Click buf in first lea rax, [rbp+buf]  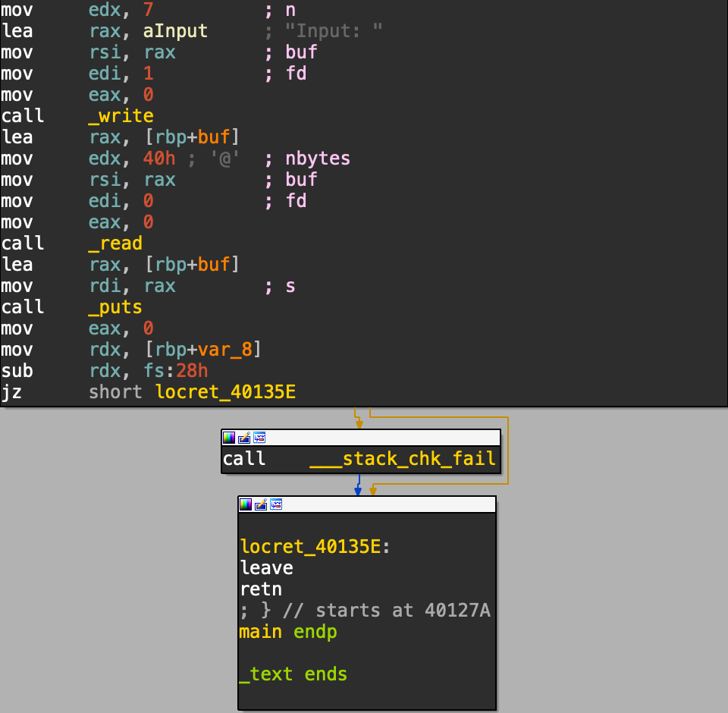tap(214, 137)
